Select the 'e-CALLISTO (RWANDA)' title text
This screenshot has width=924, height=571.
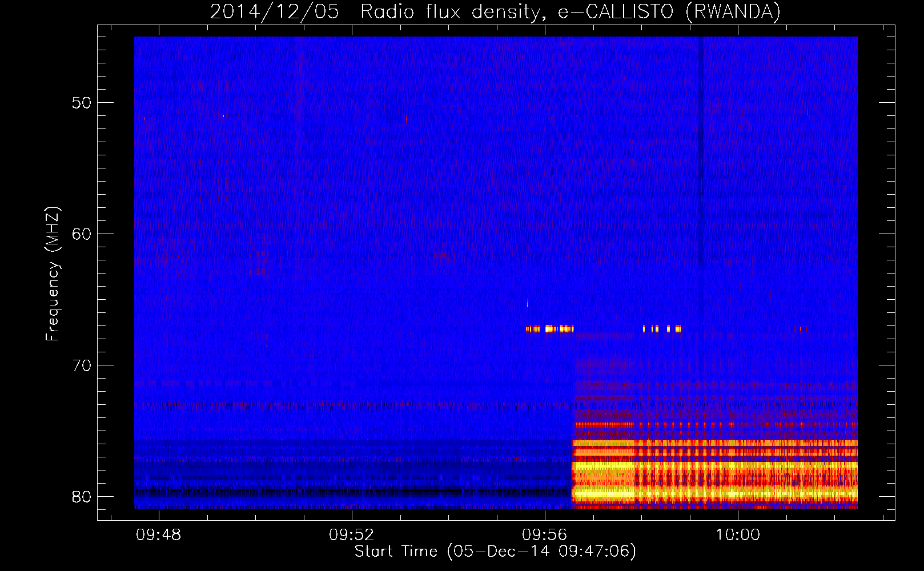[x=669, y=12]
